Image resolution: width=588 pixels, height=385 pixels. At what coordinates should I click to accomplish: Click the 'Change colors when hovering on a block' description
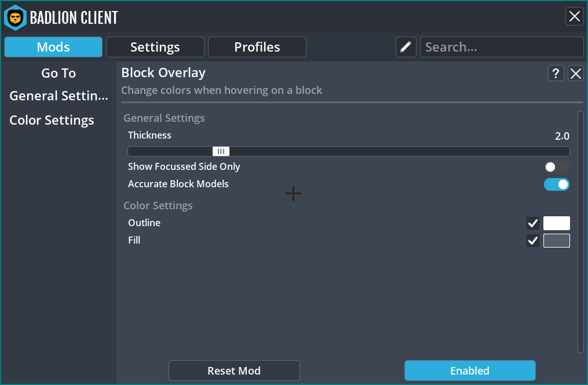[222, 90]
